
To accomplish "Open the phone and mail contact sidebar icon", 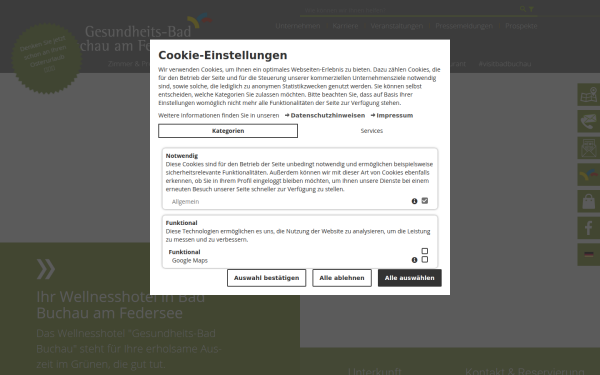I will coord(589,121).
